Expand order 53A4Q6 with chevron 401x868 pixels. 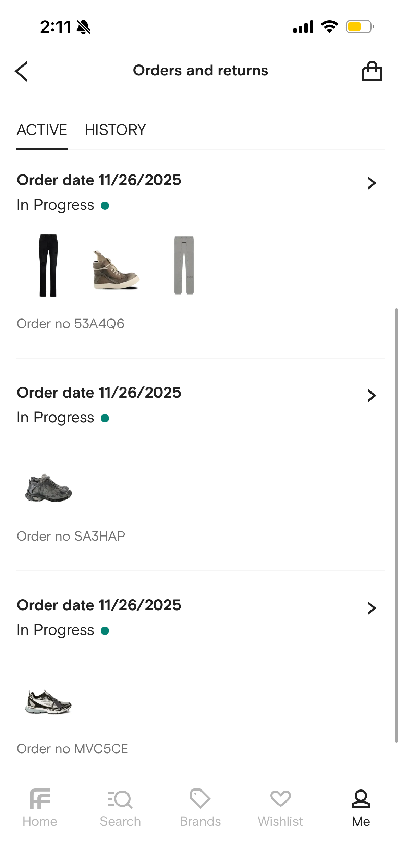coord(372,183)
